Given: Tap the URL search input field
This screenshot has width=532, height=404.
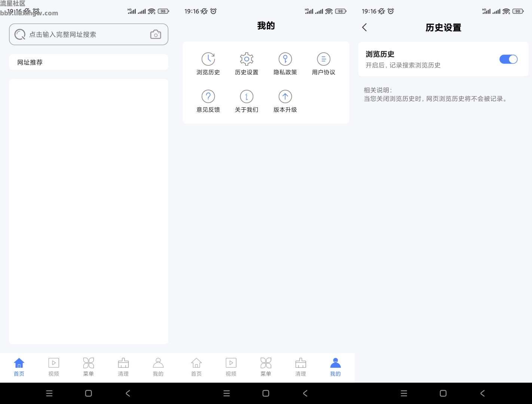Looking at the screenshot, I should (x=89, y=34).
